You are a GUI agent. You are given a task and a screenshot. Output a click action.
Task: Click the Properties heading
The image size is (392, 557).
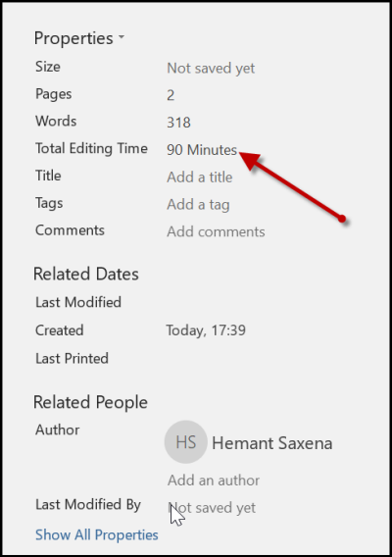coord(73,38)
